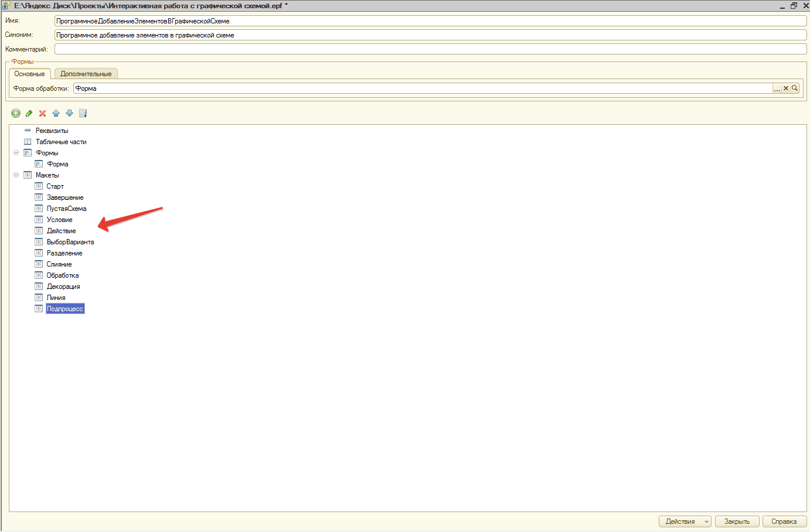
Task: Clear the Форма обработки field with X
Action: click(x=786, y=88)
